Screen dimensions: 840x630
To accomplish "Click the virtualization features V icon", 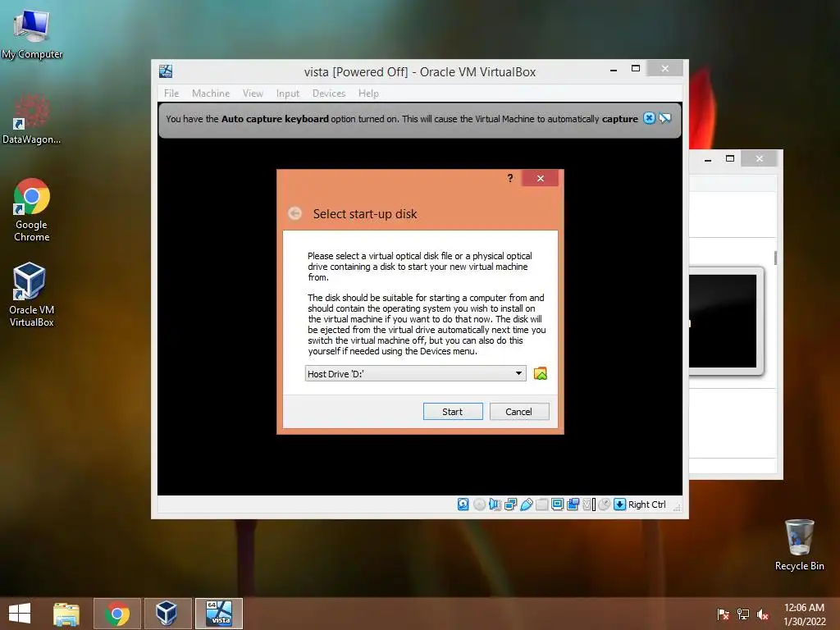I will click(588, 504).
